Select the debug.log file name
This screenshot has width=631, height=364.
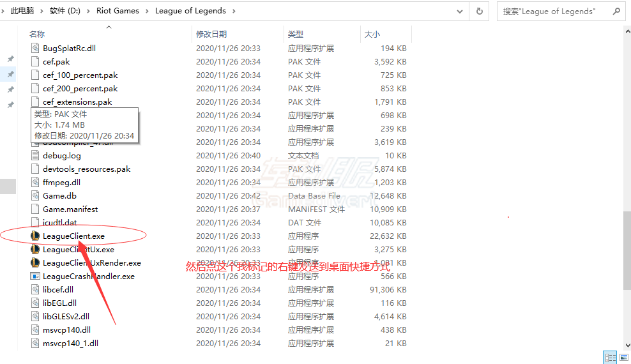pos(61,156)
